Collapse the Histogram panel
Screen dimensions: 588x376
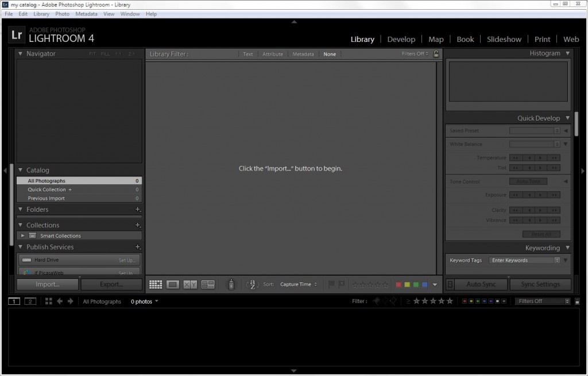567,53
